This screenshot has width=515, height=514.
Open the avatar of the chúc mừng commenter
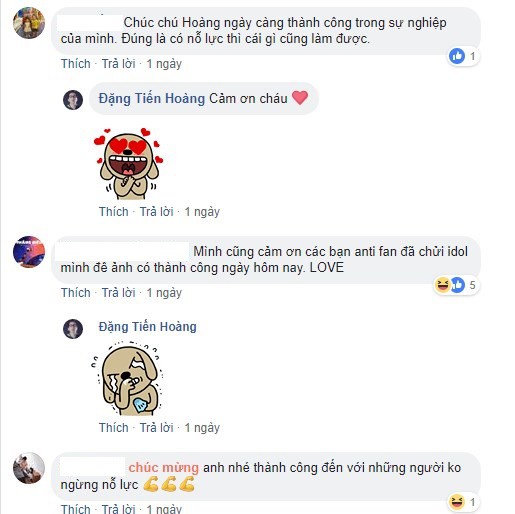click(x=29, y=468)
